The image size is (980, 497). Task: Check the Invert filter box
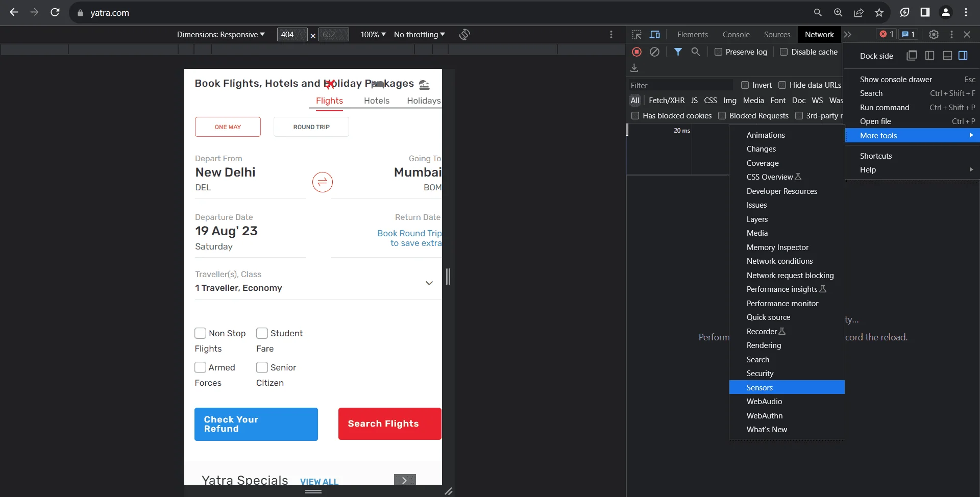coord(745,85)
